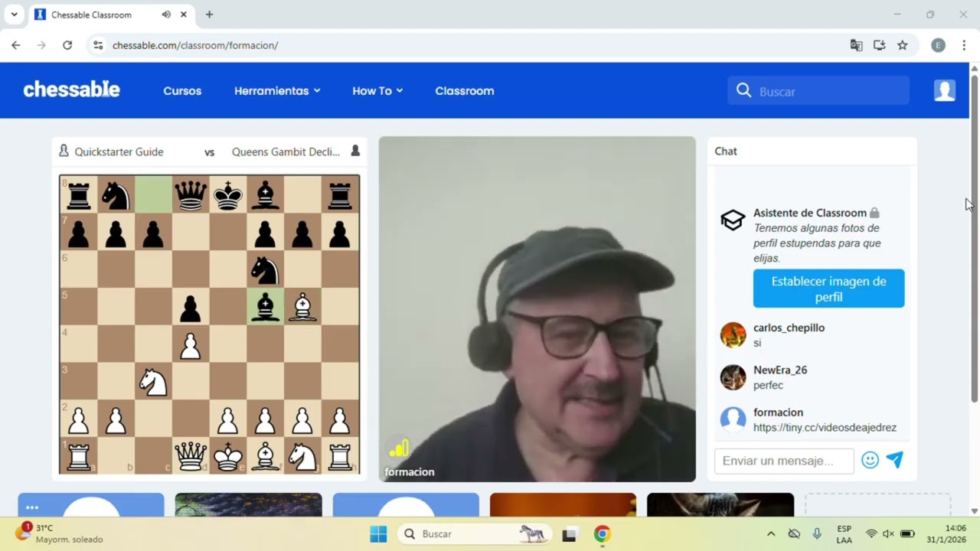This screenshot has width=980, height=551.
Task: Send the chat message with paper plane icon
Action: pos(895,460)
